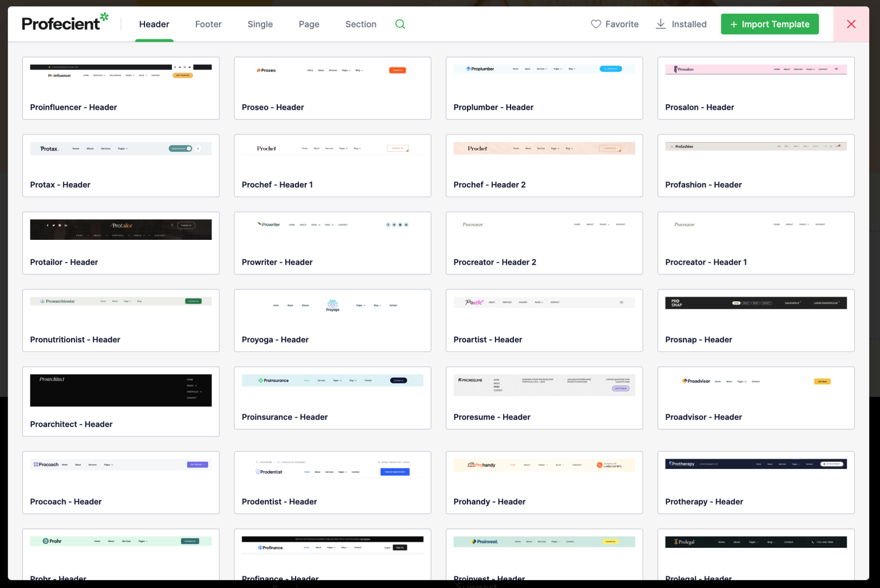Open the Protherapy - Header preview
Viewport: 880px width, 588px height.
pos(756,483)
